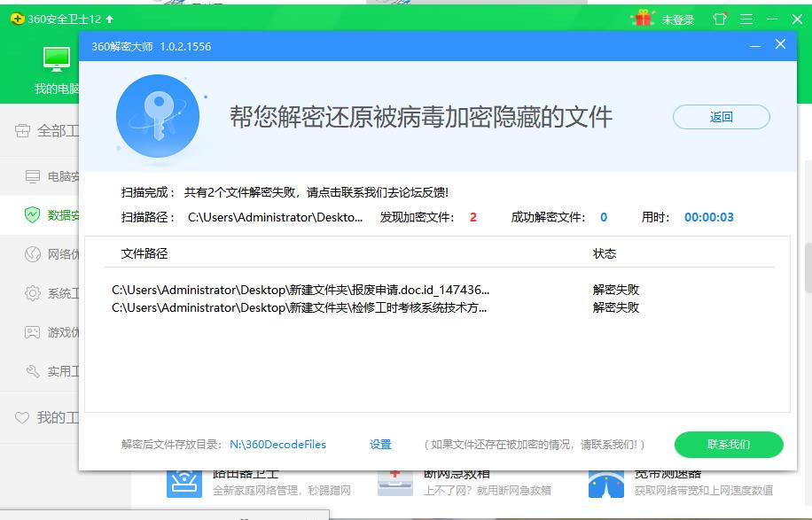
Task: Open the 设置 link for output folder
Action: pyautogui.click(x=380, y=445)
